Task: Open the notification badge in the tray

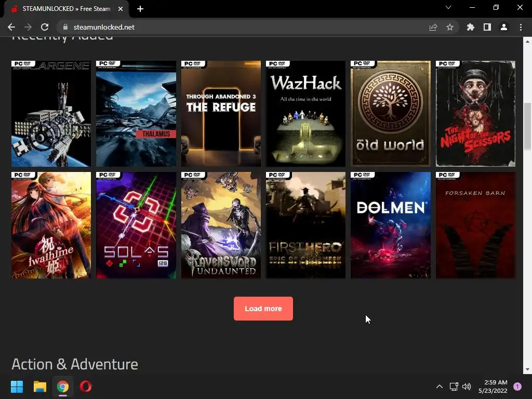Action: (517, 387)
